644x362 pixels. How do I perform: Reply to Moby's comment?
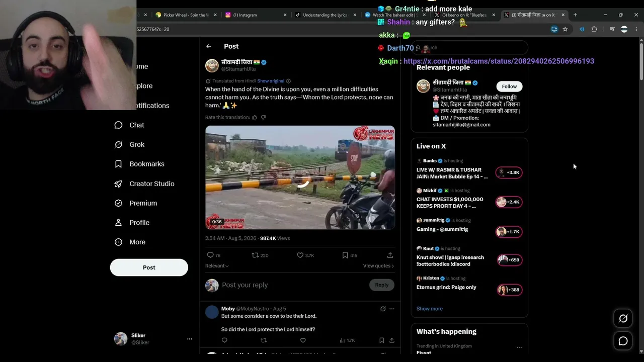[x=224, y=340]
